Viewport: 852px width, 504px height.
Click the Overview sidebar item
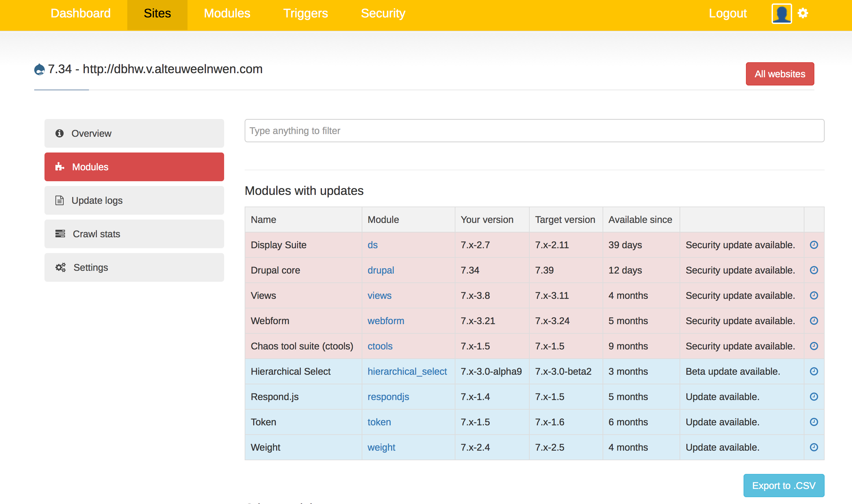click(134, 134)
